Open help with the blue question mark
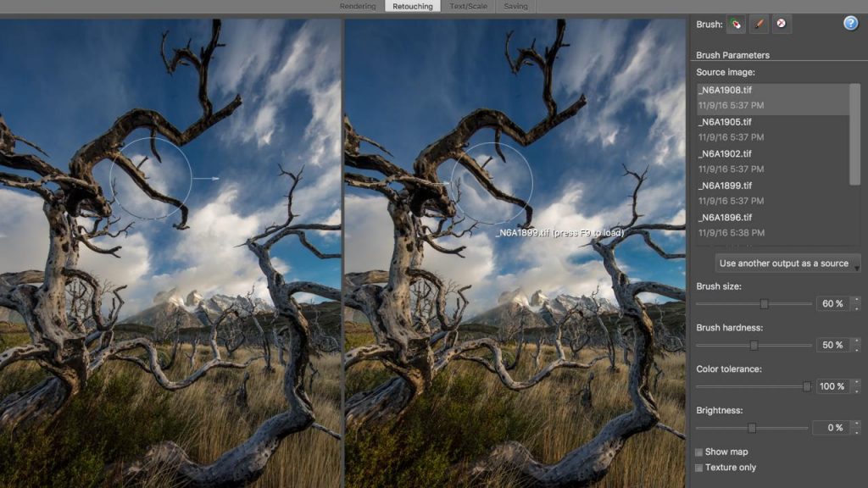The image size is (868, 488). [x=850, y=23]
